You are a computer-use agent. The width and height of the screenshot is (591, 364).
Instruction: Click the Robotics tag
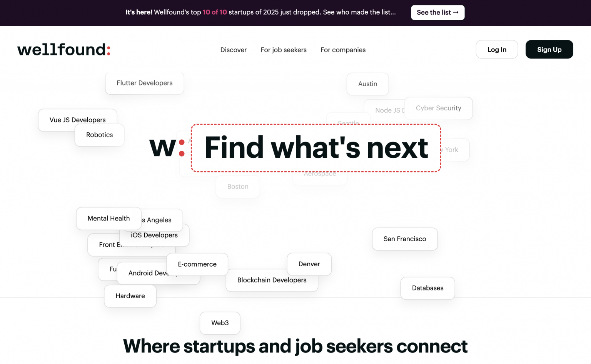99,135
